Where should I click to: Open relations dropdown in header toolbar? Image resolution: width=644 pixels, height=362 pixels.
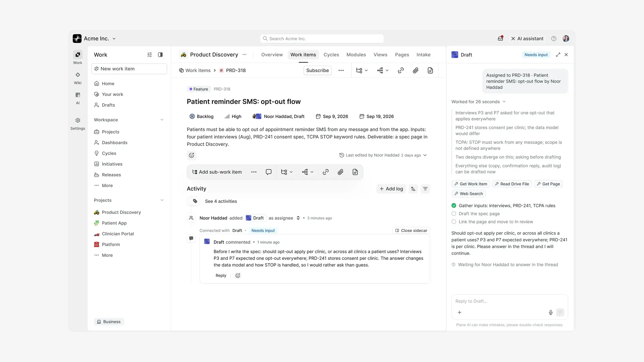coord(383,70)
